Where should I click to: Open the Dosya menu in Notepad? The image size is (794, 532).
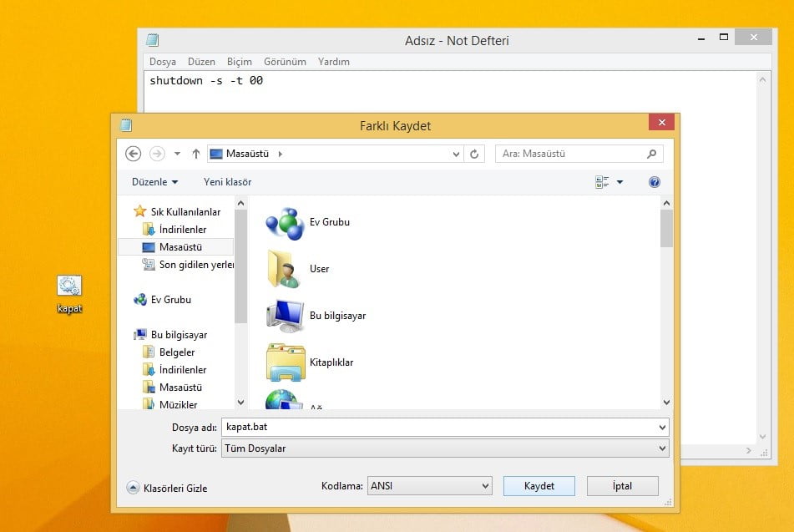[x=162, y=62]
